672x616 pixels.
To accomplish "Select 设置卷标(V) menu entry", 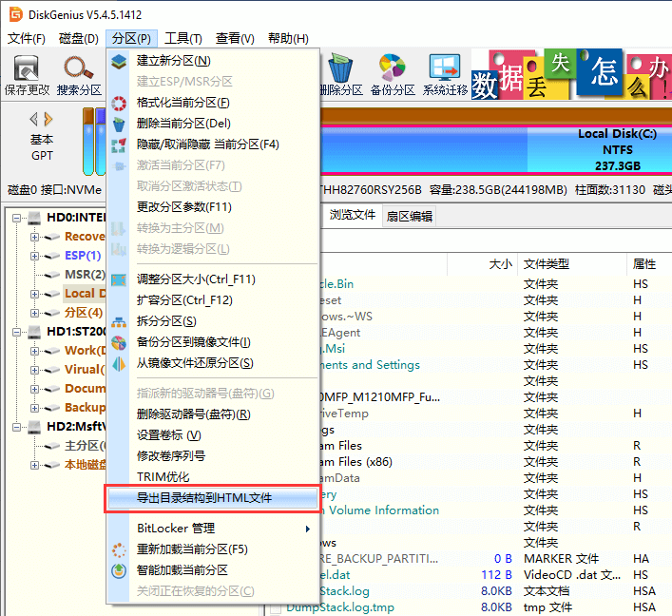I will click(x=213, y=435).
